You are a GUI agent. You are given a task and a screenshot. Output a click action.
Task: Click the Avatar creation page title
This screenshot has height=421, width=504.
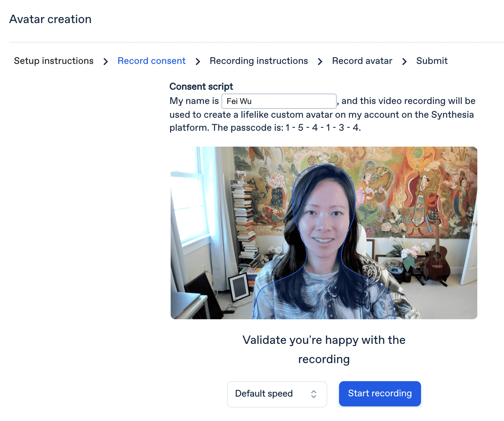(x=50, y=19)
